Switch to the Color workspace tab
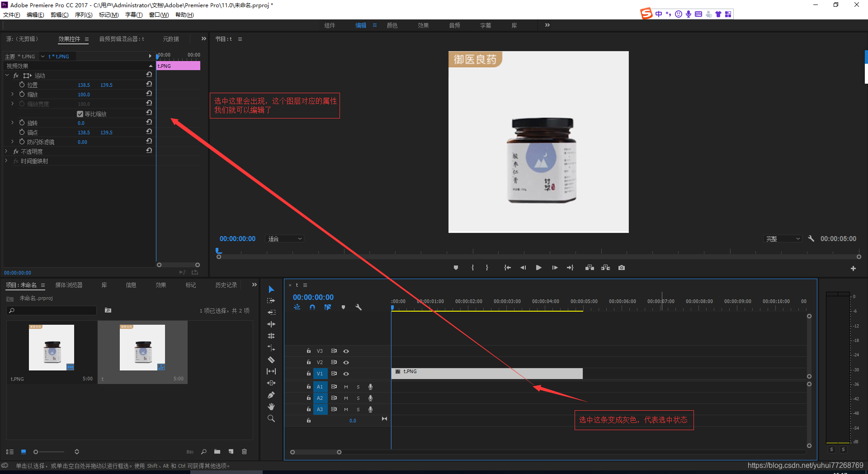 pyautogui.click(x=392, y=25)
